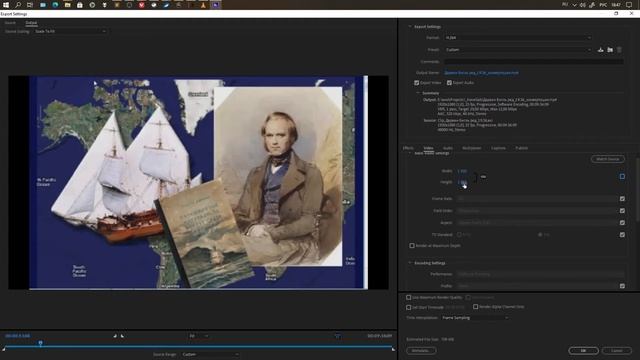Click the preview timeline playhead marker
This screenshot has height=360, width=640.
coord(40,343)
